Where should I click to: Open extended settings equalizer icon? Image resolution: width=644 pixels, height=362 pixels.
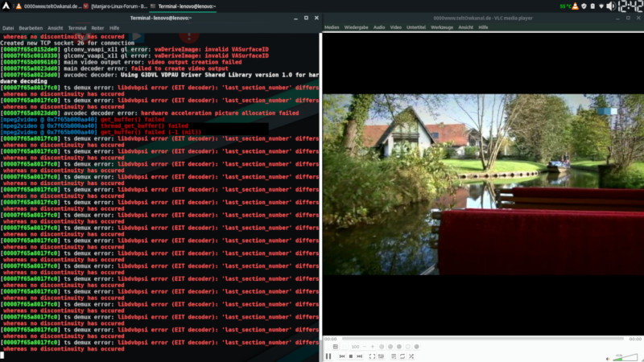pos(382,356)
